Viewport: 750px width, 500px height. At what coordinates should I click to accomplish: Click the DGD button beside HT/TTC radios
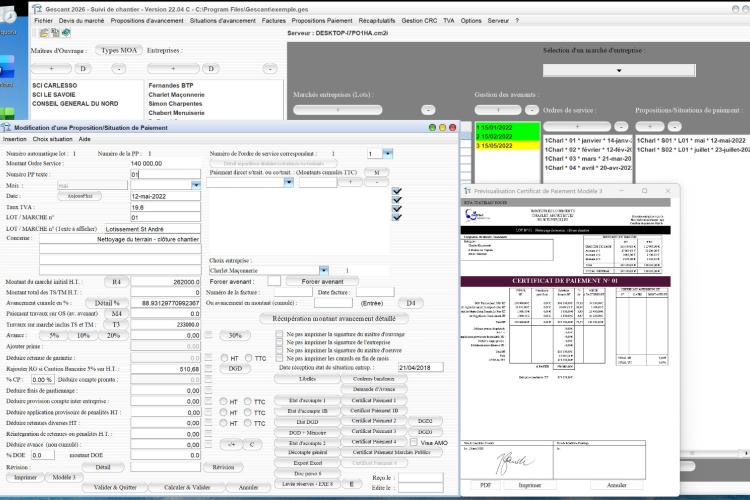click(x=235, y=368)
